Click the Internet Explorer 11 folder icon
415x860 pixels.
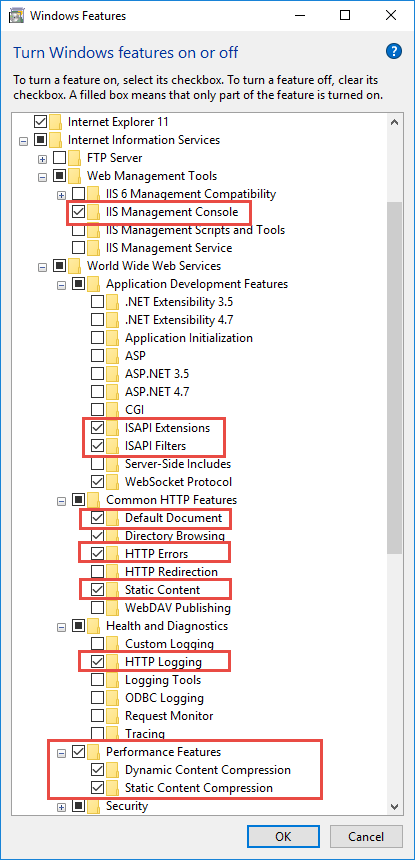(56, 122)
